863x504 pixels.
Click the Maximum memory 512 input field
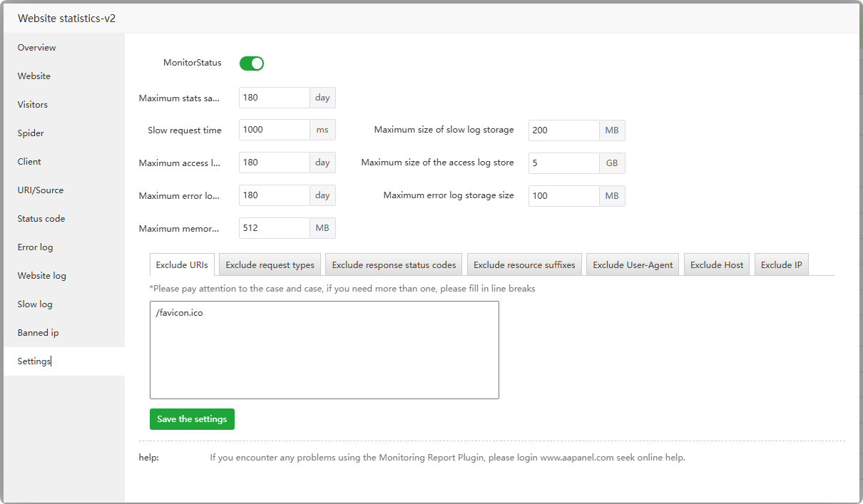click(274, 228)
